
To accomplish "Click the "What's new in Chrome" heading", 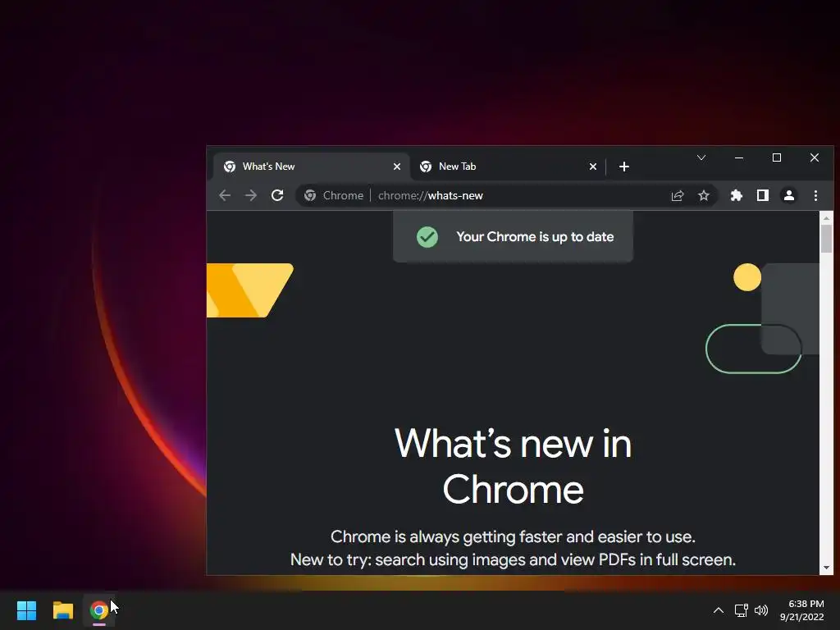I will tap(513, 467).
